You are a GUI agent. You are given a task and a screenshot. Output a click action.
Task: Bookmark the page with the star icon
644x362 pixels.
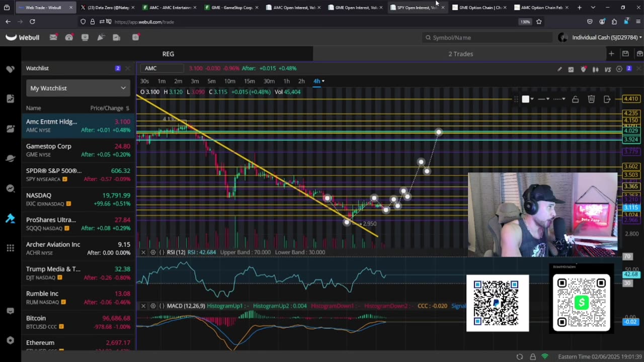click(539, 22)
